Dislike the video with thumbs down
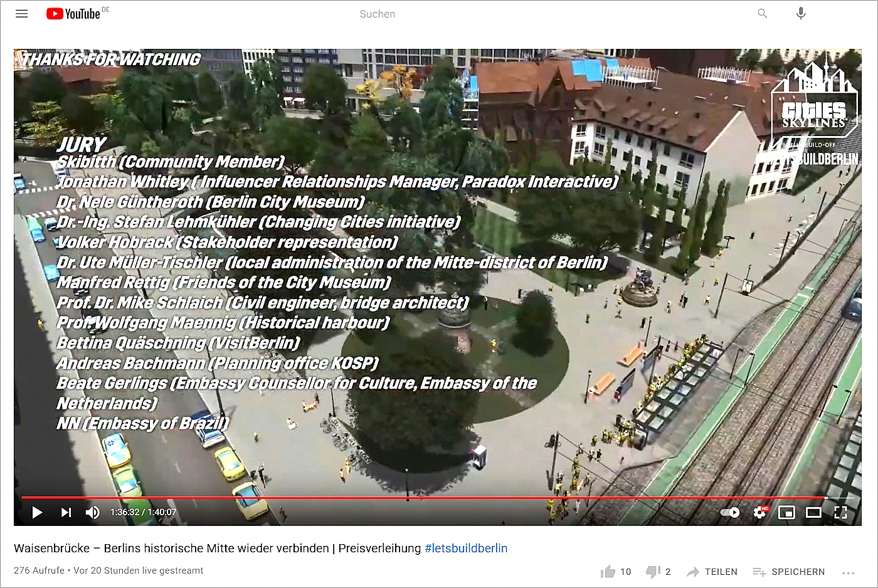This screenshot has height=588, width=878. point(653,571)
